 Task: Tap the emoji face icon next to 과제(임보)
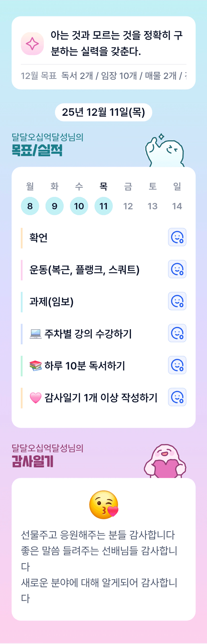177,301
